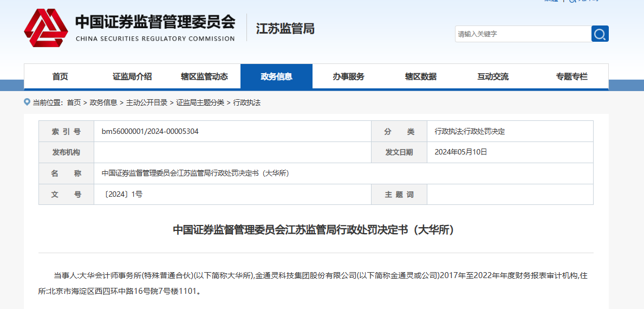Select the 行政执法;行政处罚决定 category value
This screenshot has height=309, width=644.
pyautogui.click(x=470, y=132)
